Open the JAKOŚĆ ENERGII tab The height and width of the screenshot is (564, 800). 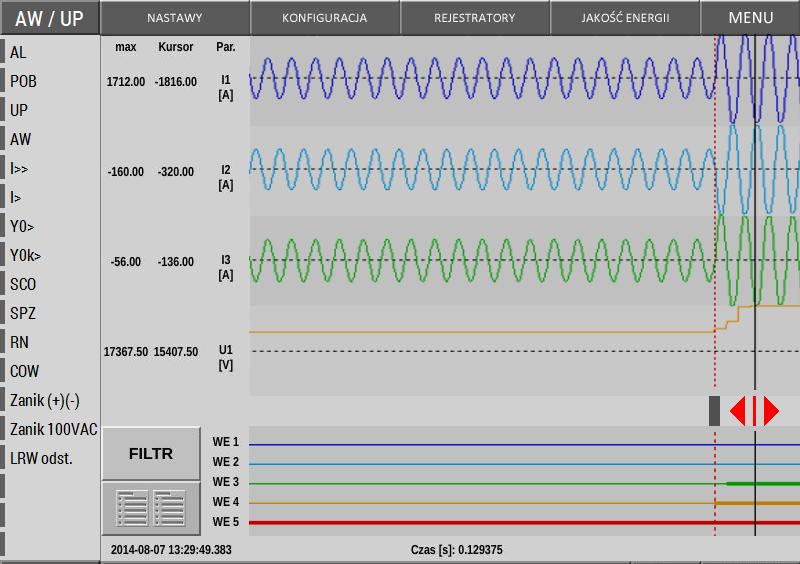[625, 18]
